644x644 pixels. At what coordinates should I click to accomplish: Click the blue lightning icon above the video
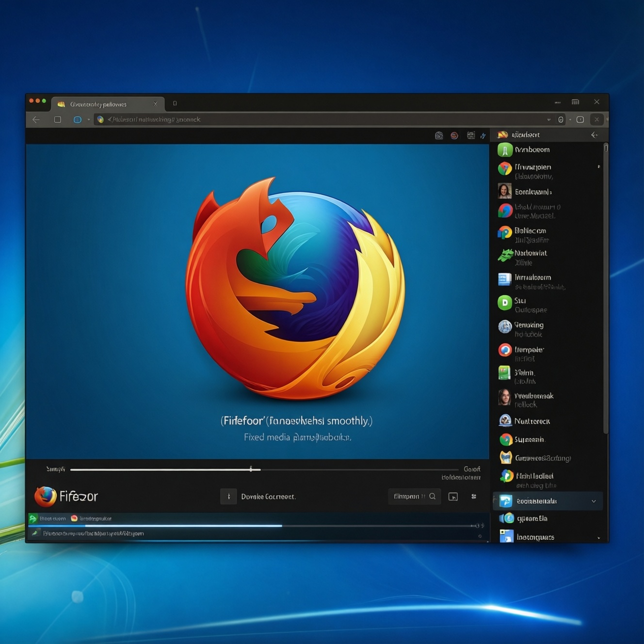coord(483,136)
